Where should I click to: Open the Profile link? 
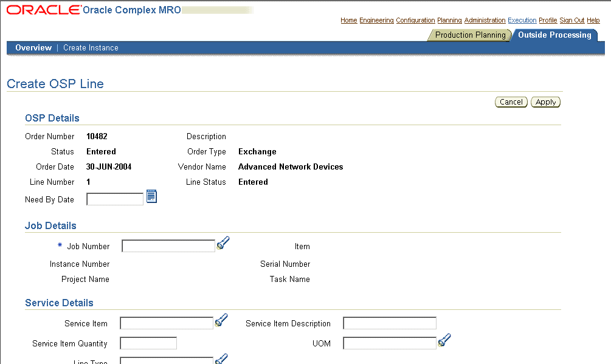[x=548, y=20]
